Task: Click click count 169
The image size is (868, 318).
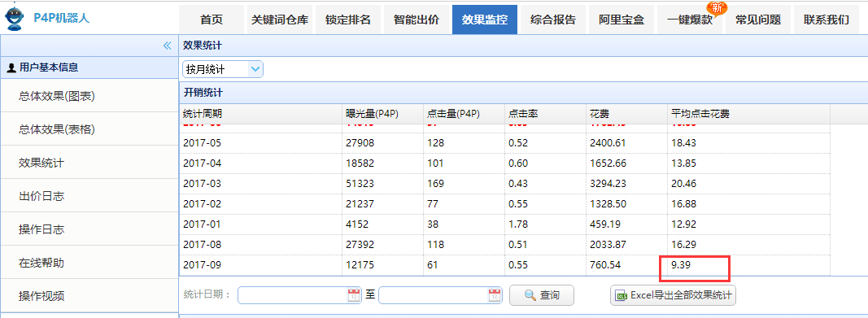Action: (435, 184)
